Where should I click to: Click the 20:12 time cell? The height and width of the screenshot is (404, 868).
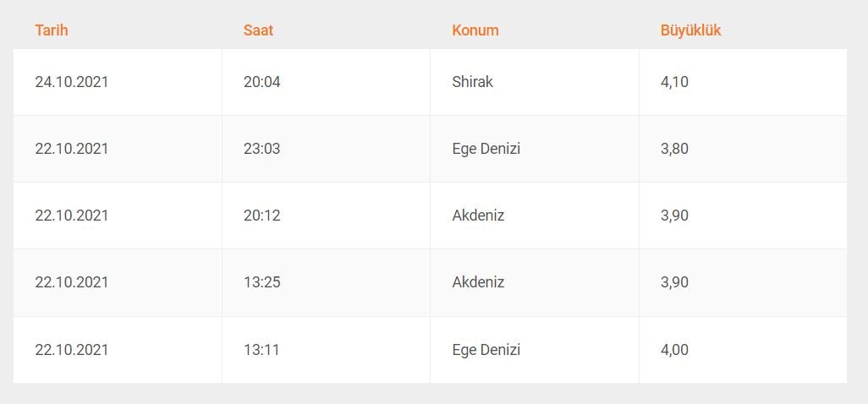coord(261,216)
